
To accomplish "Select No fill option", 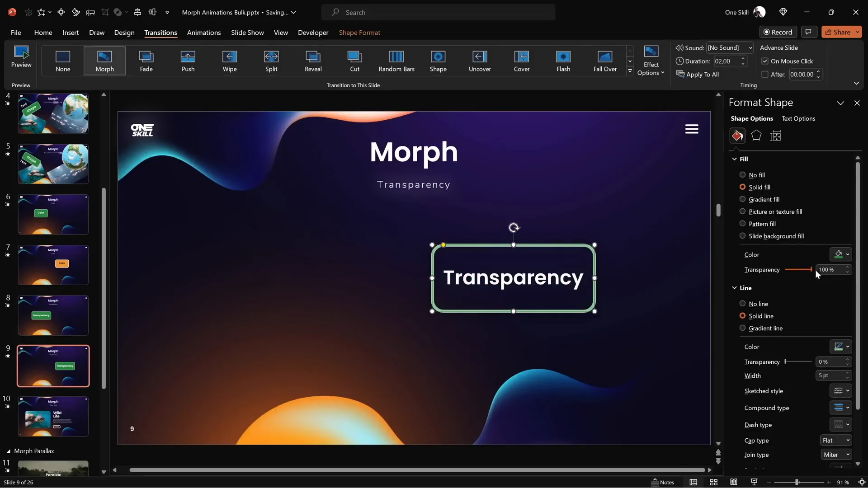I will 752,175.
